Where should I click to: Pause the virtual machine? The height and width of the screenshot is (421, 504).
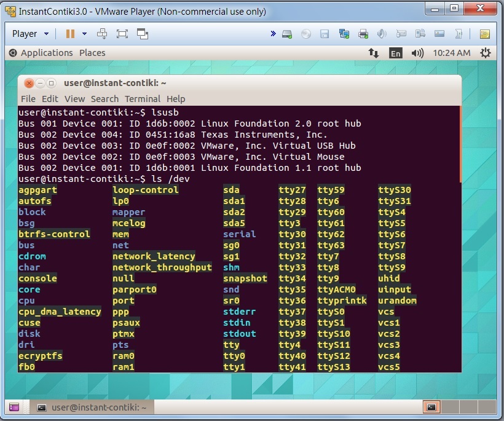coord(70,34)
